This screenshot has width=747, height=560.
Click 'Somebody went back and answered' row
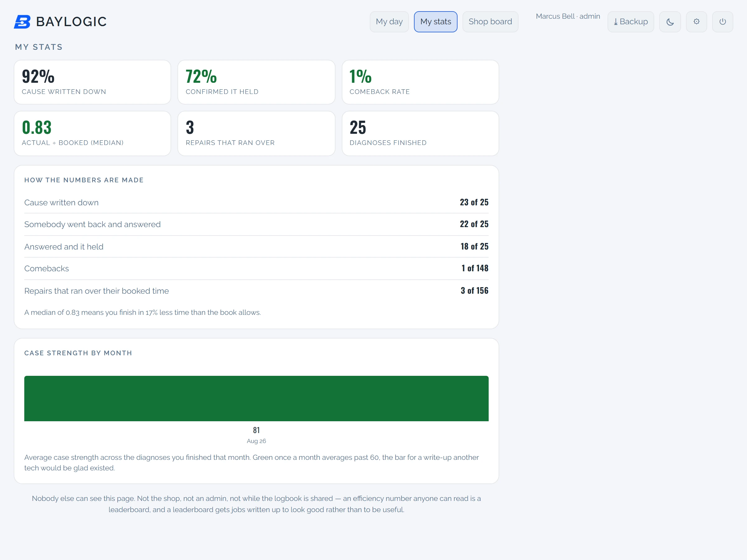256,224
